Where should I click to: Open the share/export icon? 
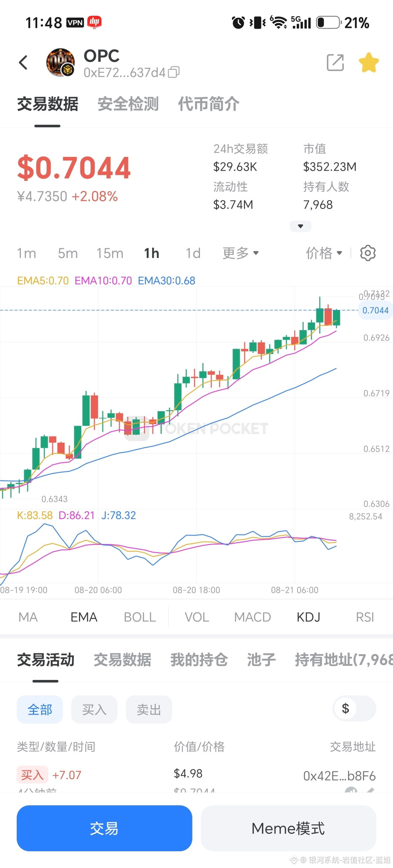(x=335, y=62)
